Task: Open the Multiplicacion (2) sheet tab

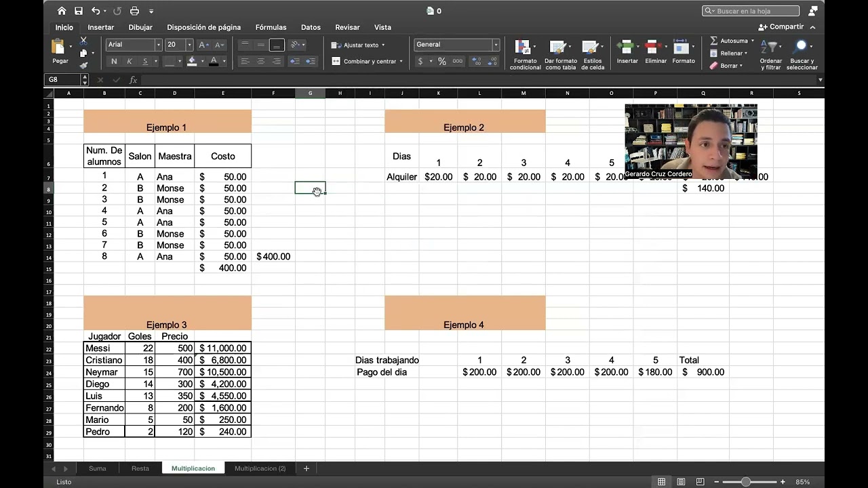Action: (x=260, y=468)
